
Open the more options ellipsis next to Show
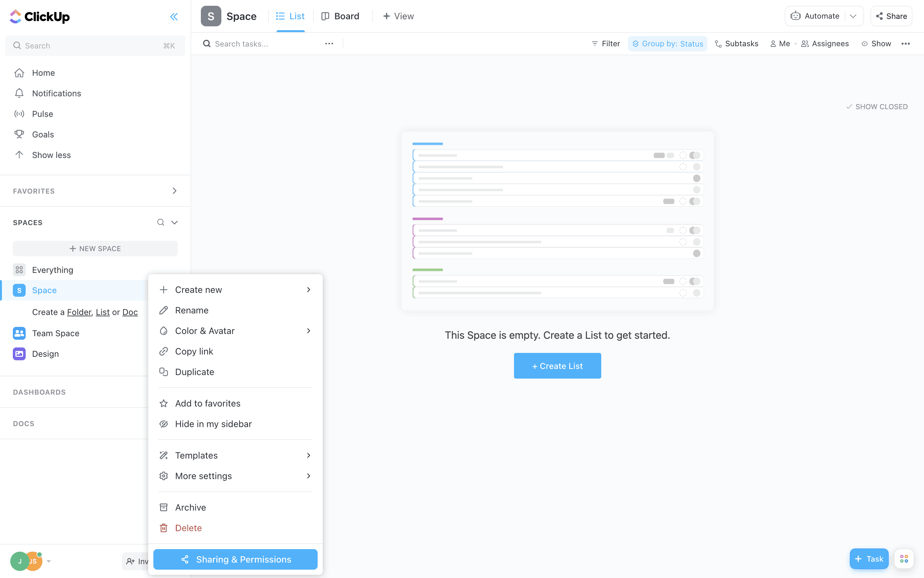(x=906, y=44)
